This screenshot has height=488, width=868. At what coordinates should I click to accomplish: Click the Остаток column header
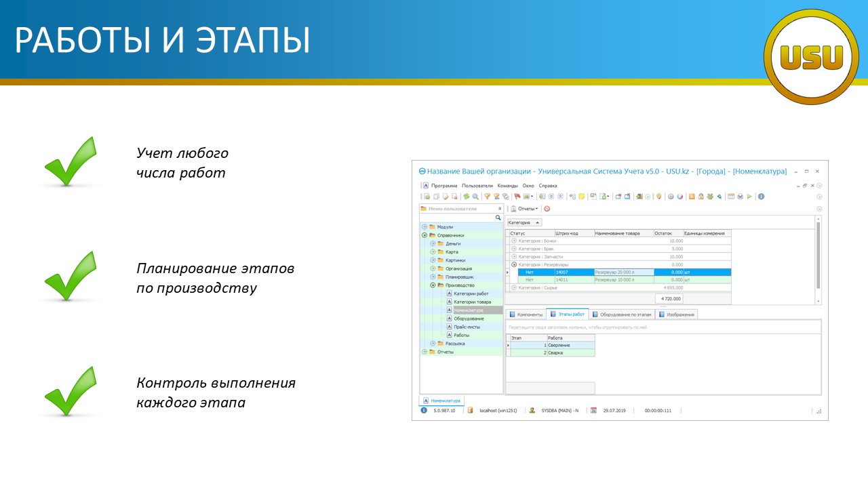click(x=668, y=233)
